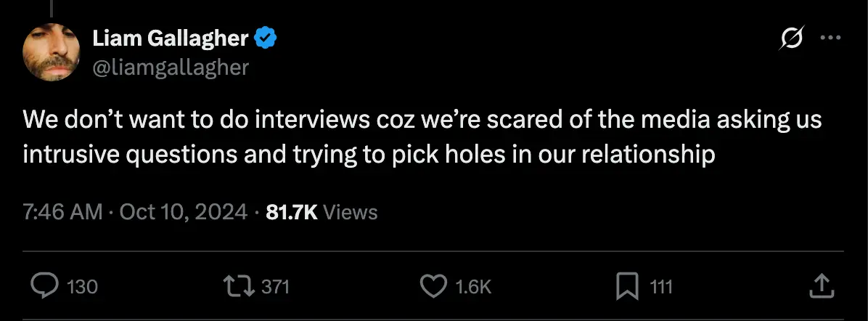Click the 111 bookmarks count
The width and height of the screenshot is (868, 321).
pos(660,287)
